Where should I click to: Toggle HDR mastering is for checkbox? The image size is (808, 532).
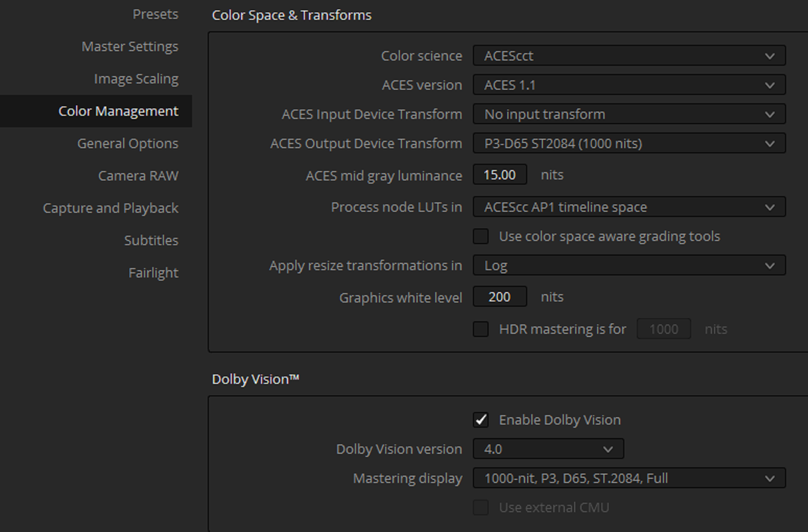coord(481,329)
